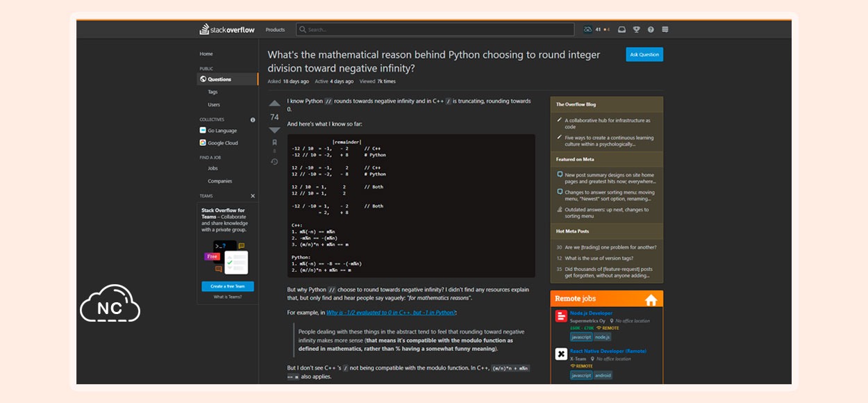The image size is (868, 403).
Task: Click the Supermetrics Oy company name
Action: [586, 321]
